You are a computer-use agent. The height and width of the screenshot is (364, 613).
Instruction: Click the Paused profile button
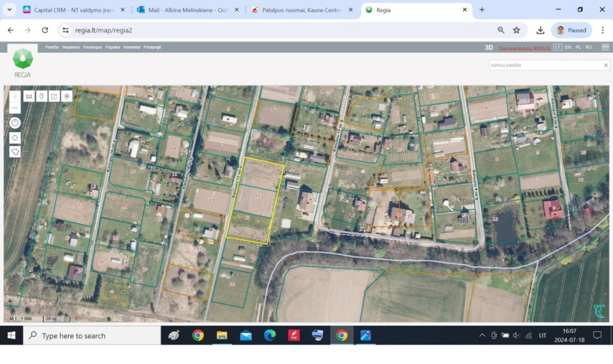point(571,30)
